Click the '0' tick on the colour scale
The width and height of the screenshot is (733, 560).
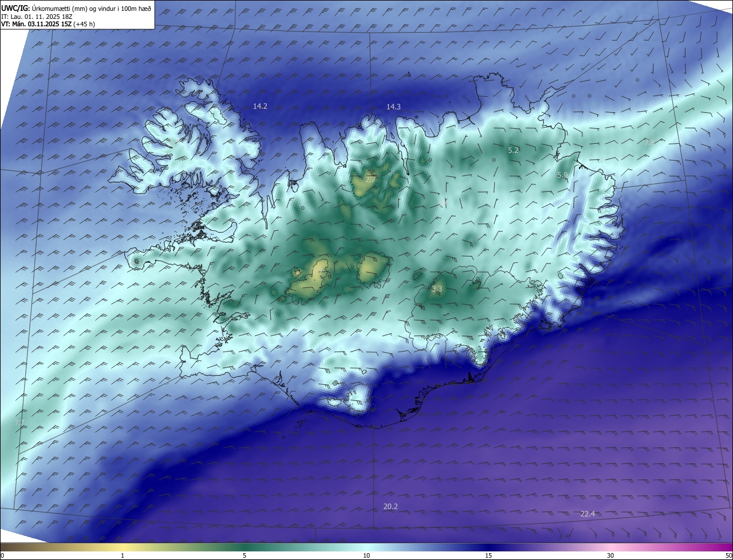2,555
